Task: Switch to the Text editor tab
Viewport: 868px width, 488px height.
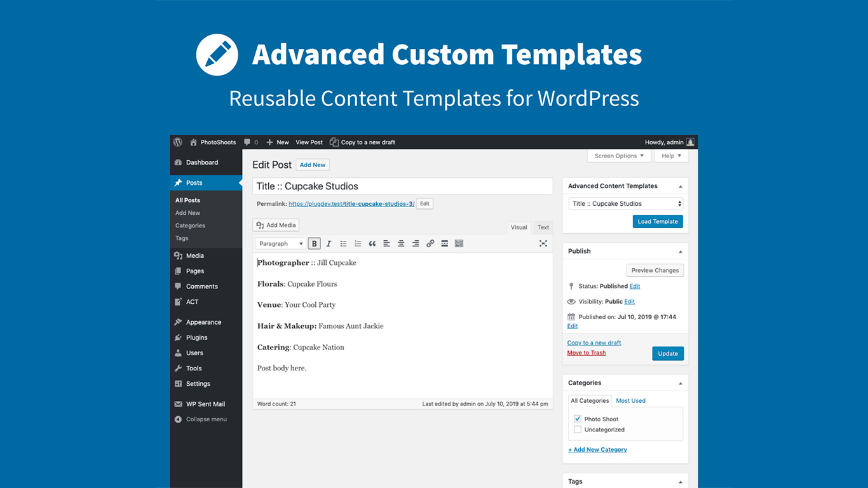Action: point(543,227)
